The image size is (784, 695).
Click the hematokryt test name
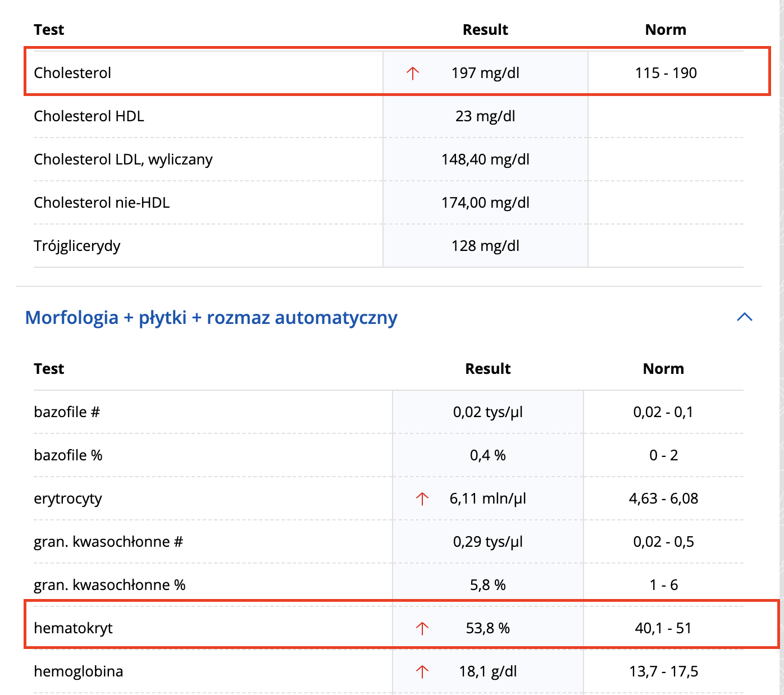pyautogui.click(x=73, y=628)
